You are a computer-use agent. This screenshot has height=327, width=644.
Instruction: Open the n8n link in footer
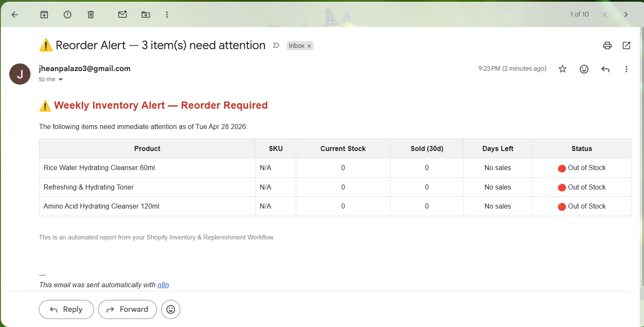pos(163,285)
